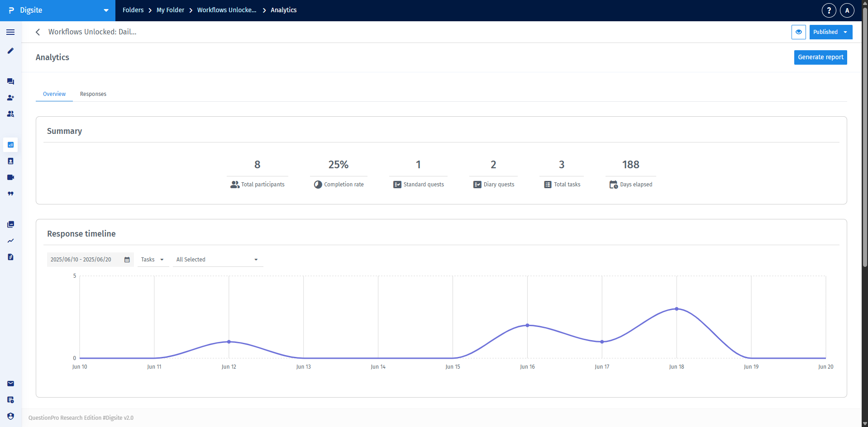Click the help question mark icon
This screenshot has height=427, width=868.
(829, 10)
